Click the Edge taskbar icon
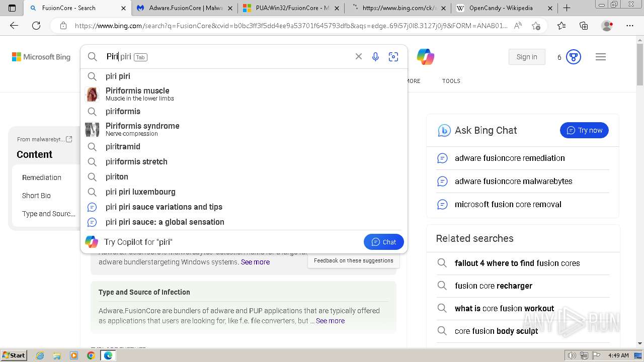 (x=108, y=355)
